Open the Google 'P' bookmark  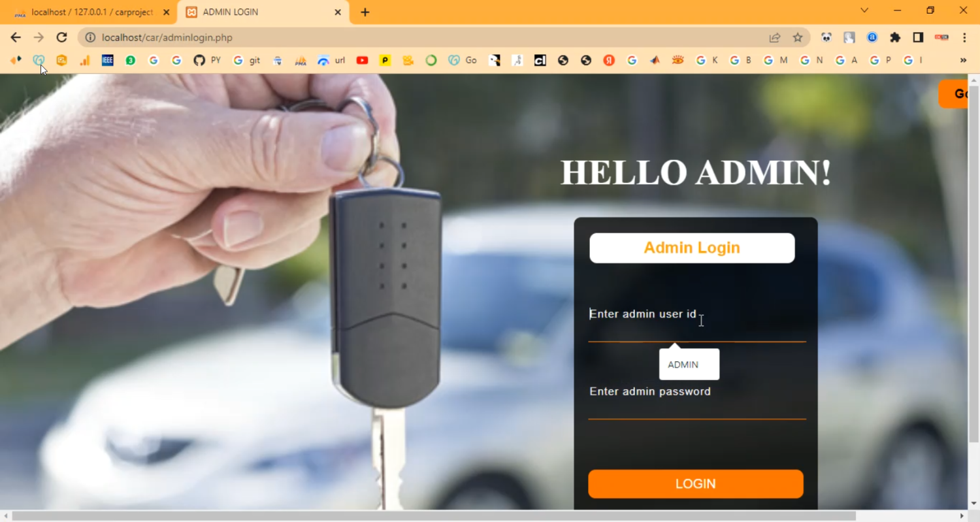(881, 60)
